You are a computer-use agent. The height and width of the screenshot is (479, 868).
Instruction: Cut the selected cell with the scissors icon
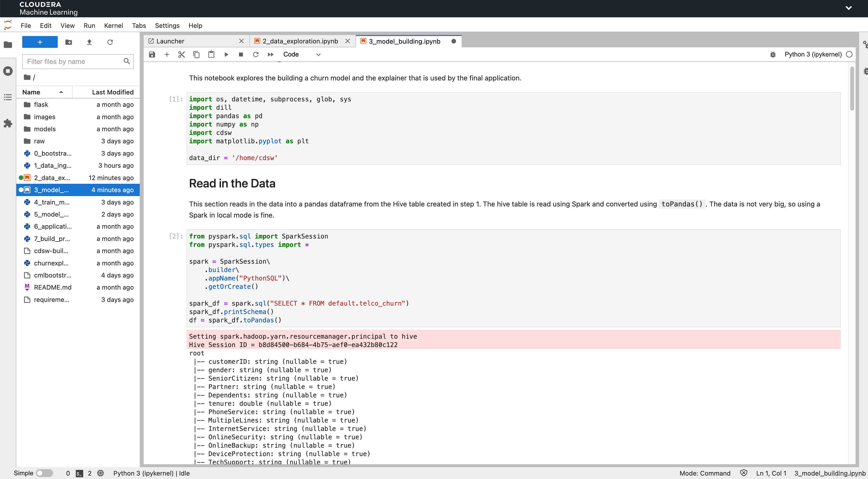tap(182, 55)
